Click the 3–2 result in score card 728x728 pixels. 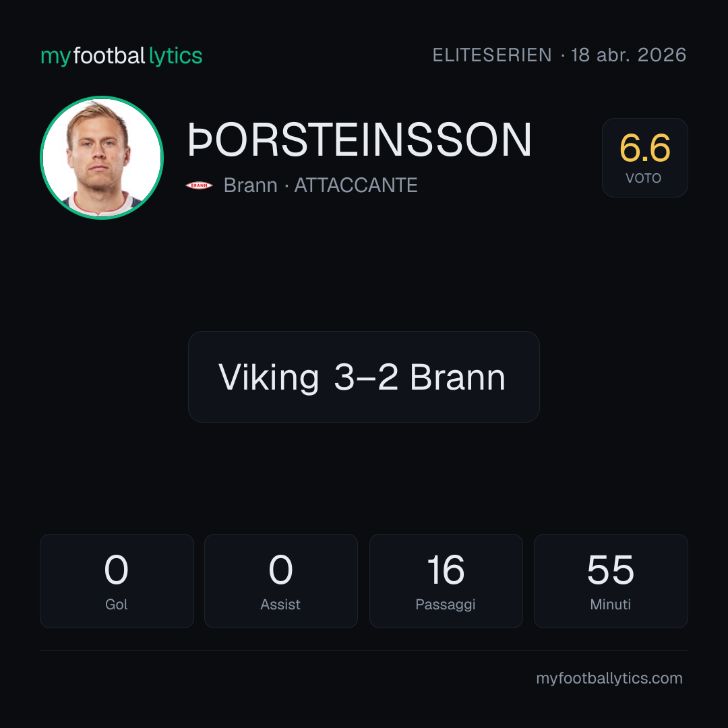pos(366,377)
